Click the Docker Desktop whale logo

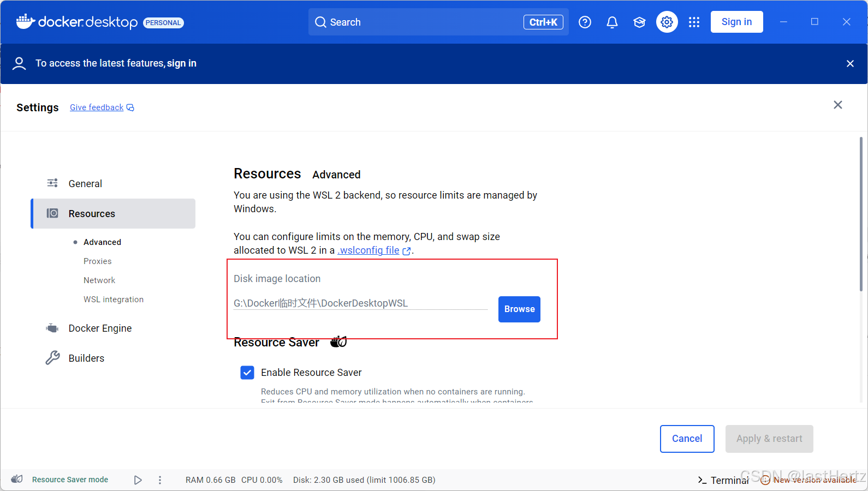click(26, 21)
